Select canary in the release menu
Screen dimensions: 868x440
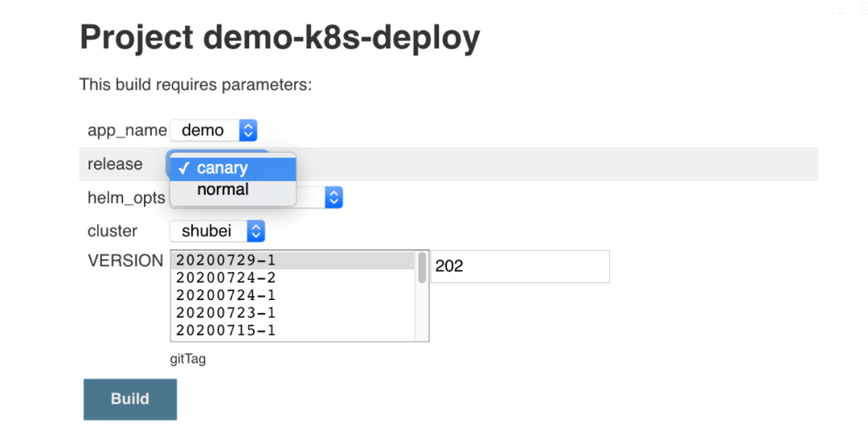tap(233, 168)
